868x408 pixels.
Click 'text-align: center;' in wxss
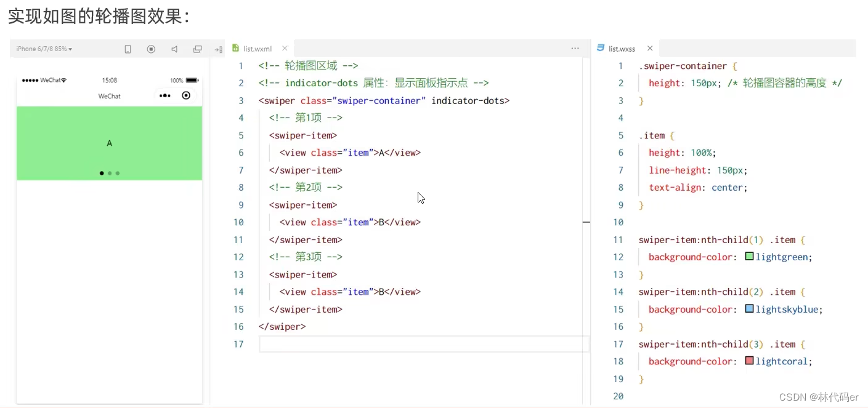(x=698, y=187)
